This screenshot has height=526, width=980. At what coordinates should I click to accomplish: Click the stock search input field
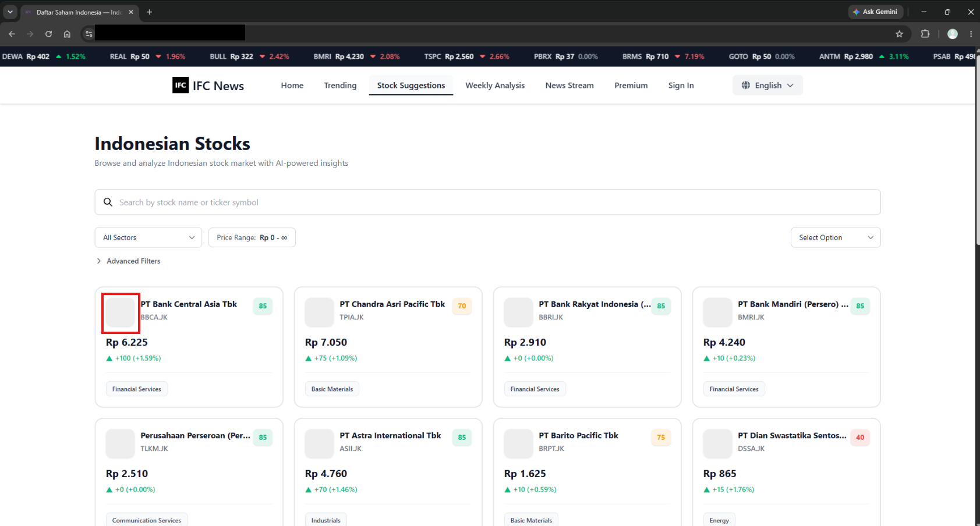tap(488, 202)
